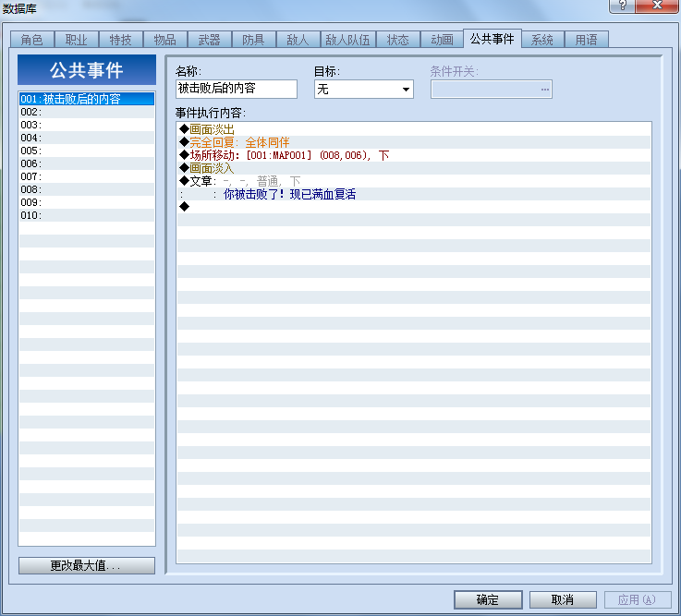Open the 敌人 tab
The height and width of the screenshot is (616, 681).
298,40
